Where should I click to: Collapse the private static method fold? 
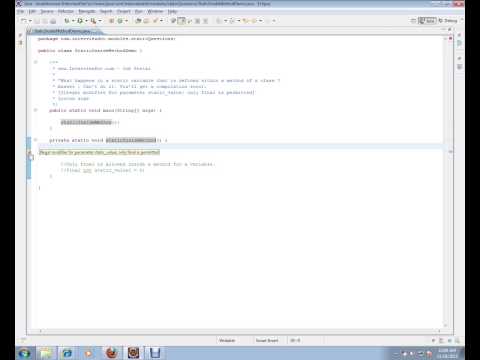pos(36,140)
